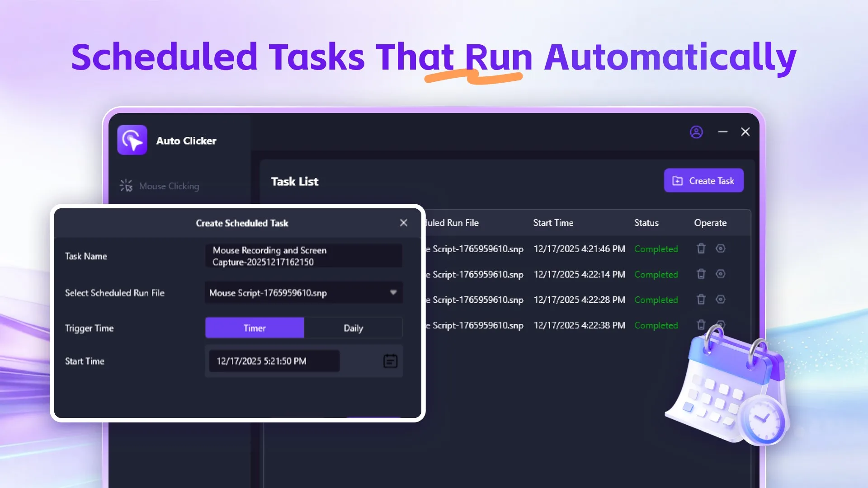Click the Start Time column header

pyautogui.click(x=553, y=223)
